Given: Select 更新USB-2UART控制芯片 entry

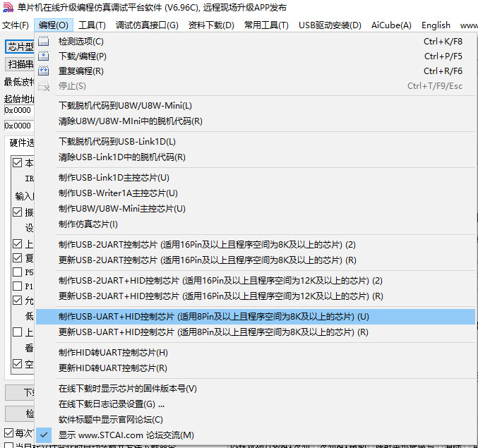Looking at the screenshot, I should [x=256, y=260].
